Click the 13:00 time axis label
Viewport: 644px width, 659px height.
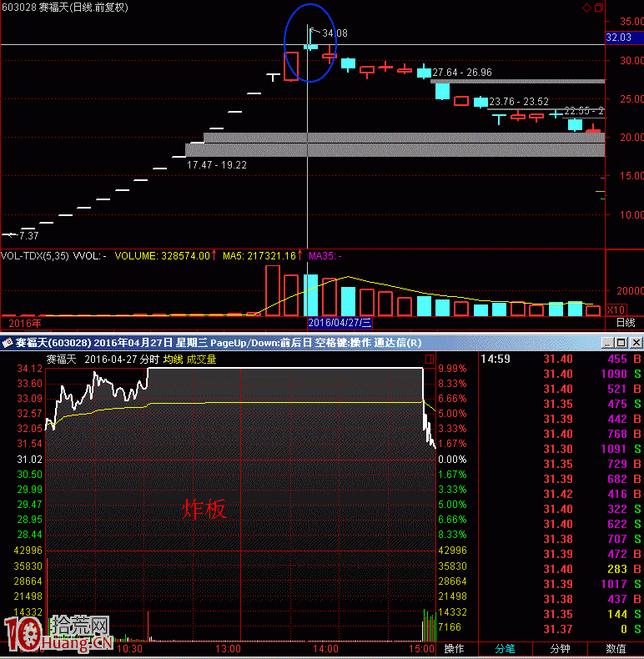tap(228, 649)
